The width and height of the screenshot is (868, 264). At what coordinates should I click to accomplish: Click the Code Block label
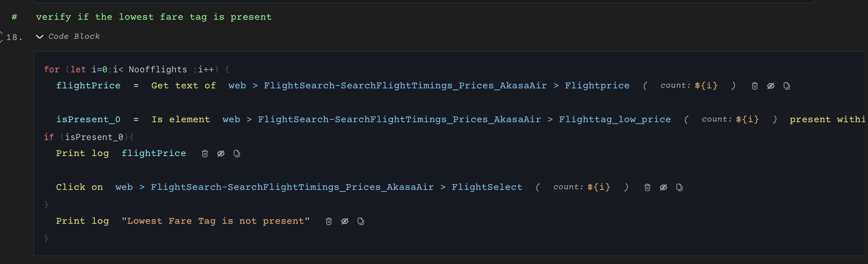click(x=74, y=36)
